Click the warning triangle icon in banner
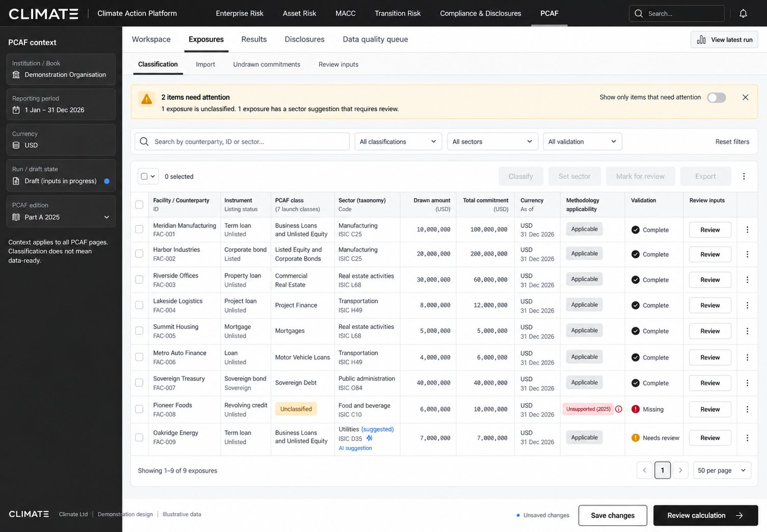Image resolution: width=767 pixels, height=532 pixels. point(147,99)
